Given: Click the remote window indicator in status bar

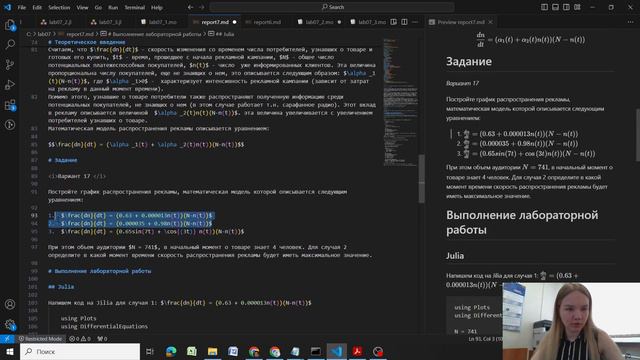Looking at the screenshot, I should pyautogui.click(x=7, y=339).
